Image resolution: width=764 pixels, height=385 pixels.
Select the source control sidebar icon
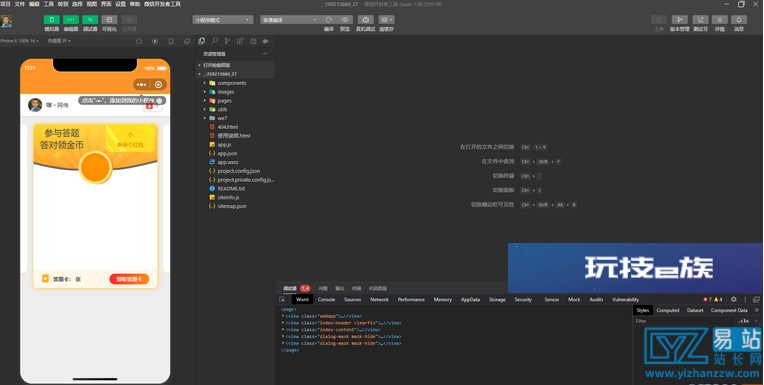(227, 41)
